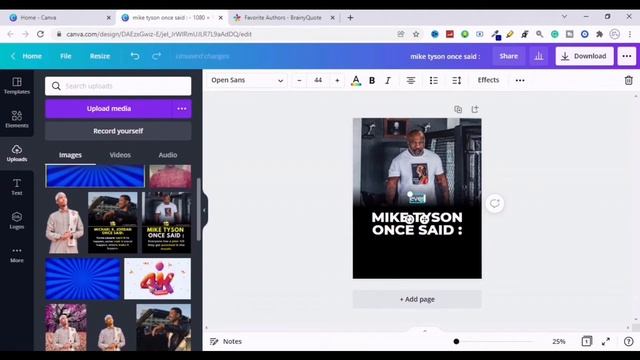
Task: Collapse the side panel arrow
Action: [x=204, y=210]
